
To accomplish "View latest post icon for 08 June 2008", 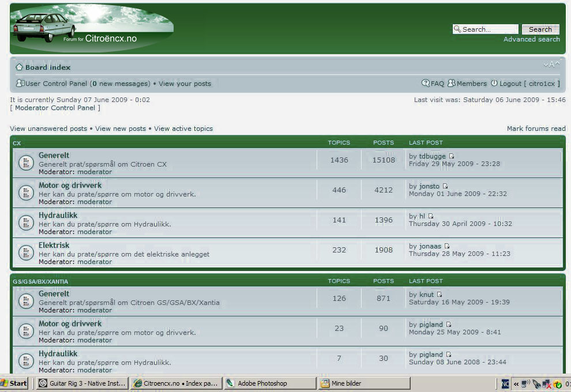I will pos(449,354).
